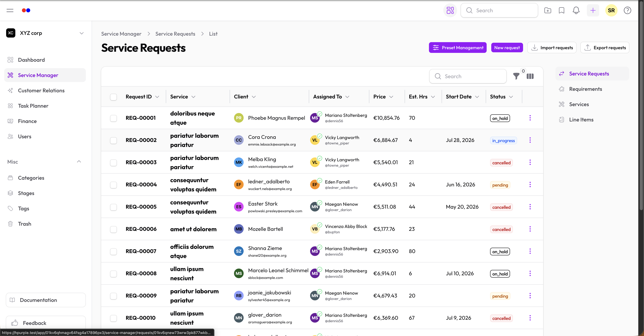Open the Price column sort menu
The width and height of the screenshot is (644, 336).
pyautogui.click(x=391, y=97)
